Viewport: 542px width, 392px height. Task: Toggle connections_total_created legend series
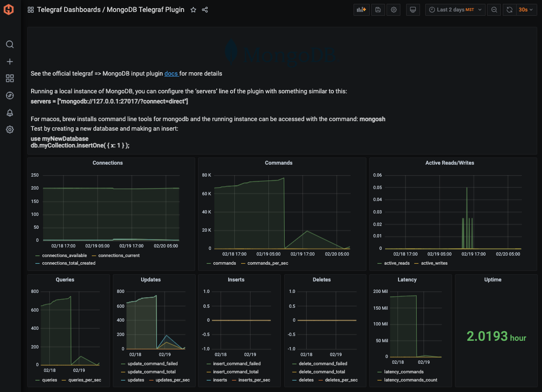point(68,263)
